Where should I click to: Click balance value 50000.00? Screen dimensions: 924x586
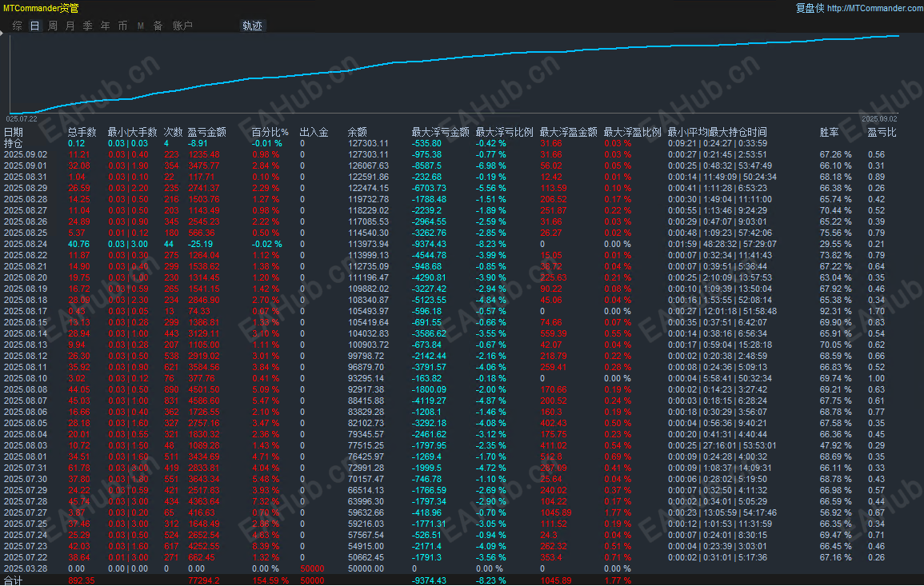(x=366, y=569)
